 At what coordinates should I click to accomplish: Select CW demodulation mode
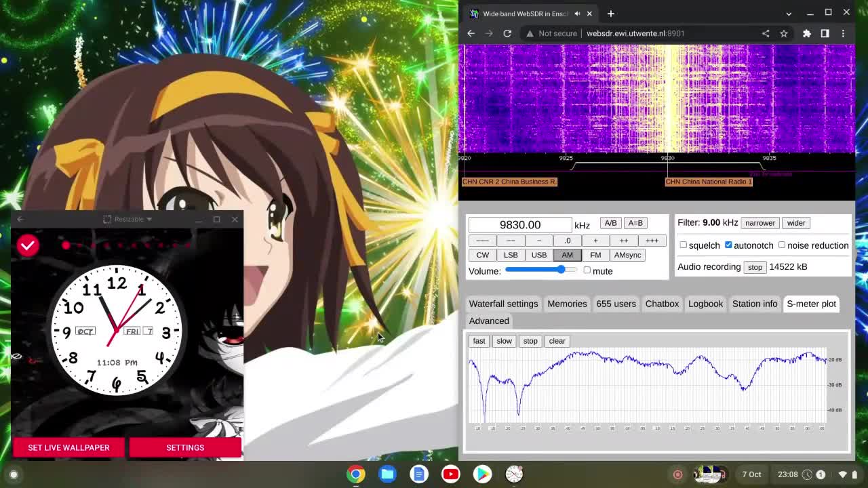pyautogui.click(x=482, y=255)
